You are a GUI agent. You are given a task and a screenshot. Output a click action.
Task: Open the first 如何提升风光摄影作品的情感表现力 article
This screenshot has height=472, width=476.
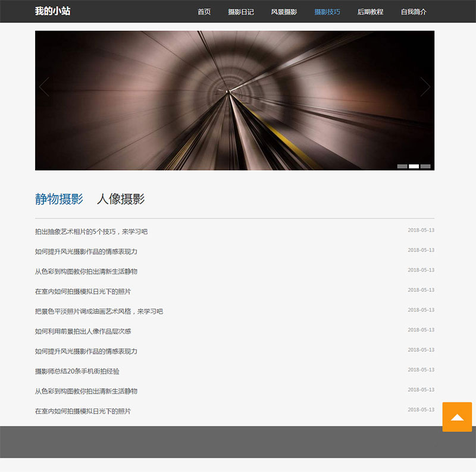pos(86,252)
